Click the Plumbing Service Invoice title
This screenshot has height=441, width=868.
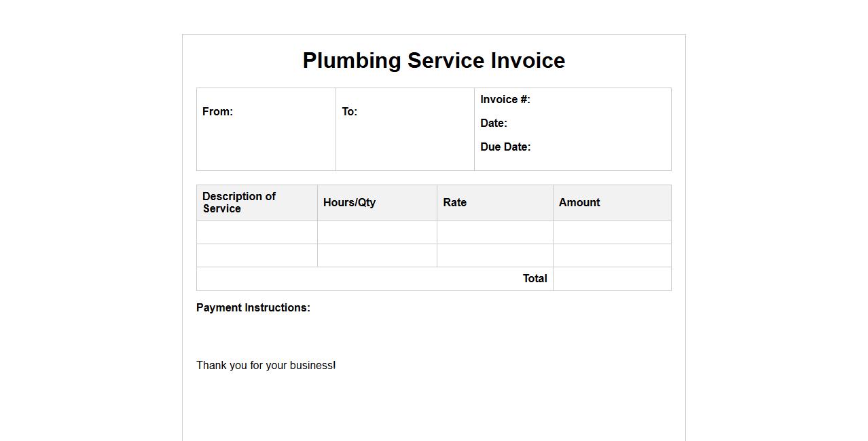pyautogui.click(x=433, y=60)
